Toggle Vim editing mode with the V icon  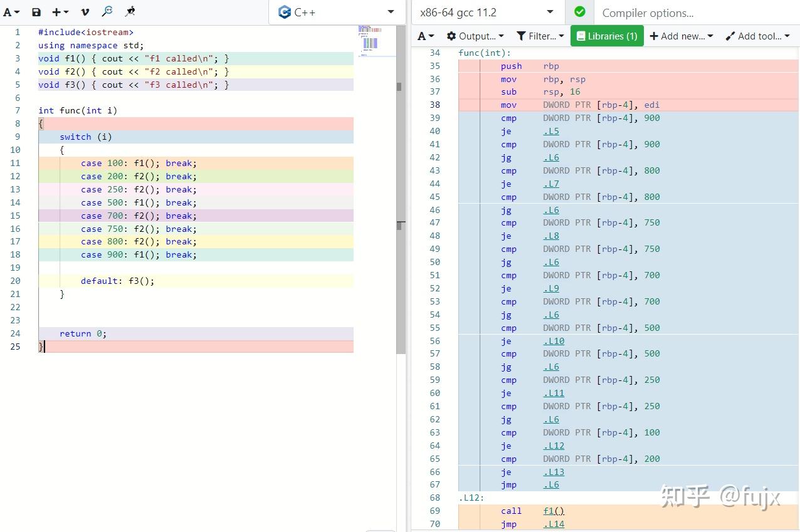pyautogui.click(x=85, y=11)
